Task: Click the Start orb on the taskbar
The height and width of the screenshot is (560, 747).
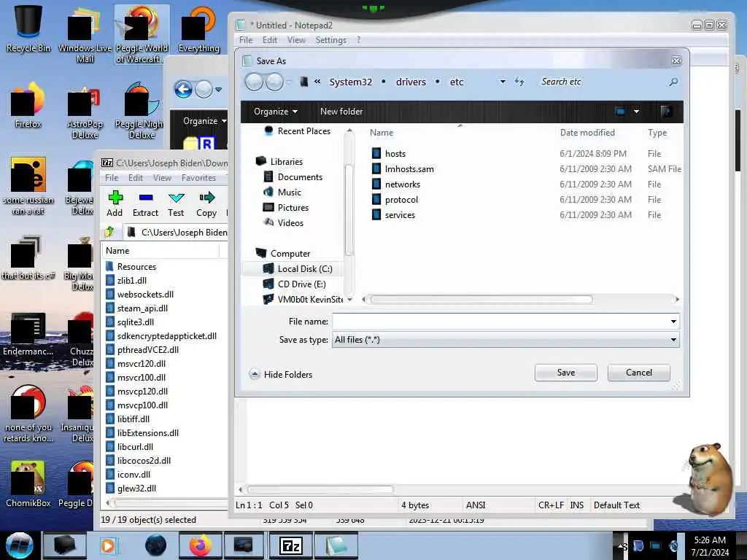Action: tap(19, 545)
